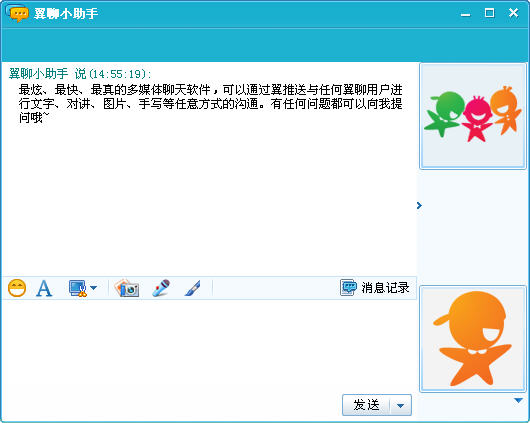Open the small arrow menu under your avatar
This screenshot has width=530, height=423.
tap(518, 400)
